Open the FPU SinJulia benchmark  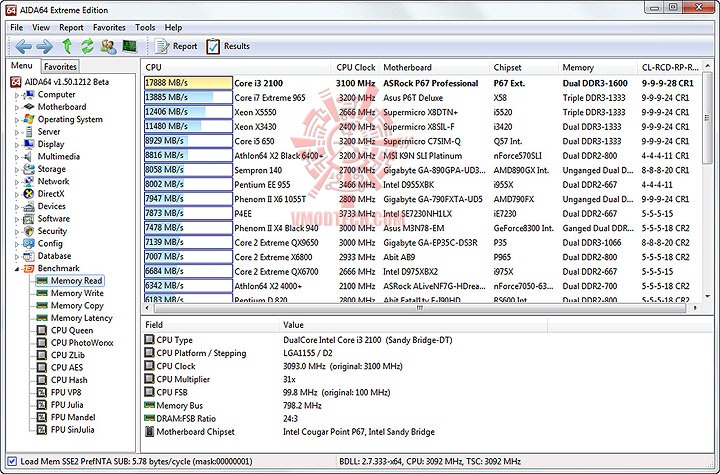pos(73,429)
